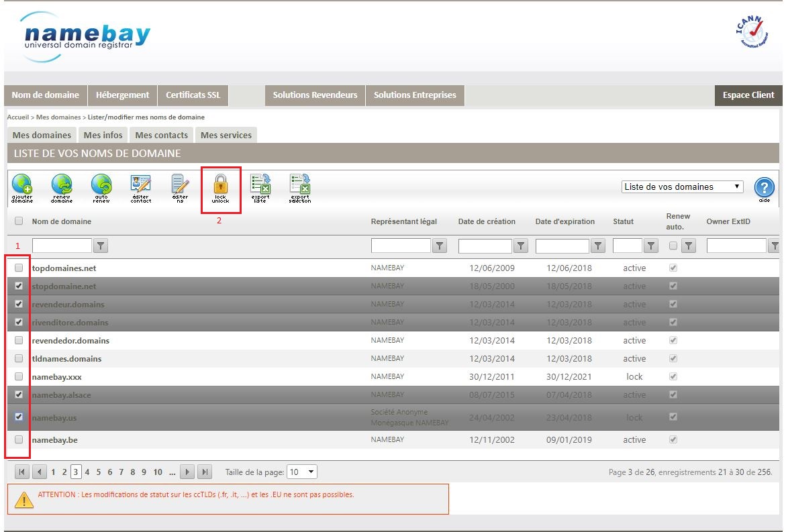Viewport: 786px width, 532px height.
Task: Switch to the Mes contacts tab
Action: [161, 136]
